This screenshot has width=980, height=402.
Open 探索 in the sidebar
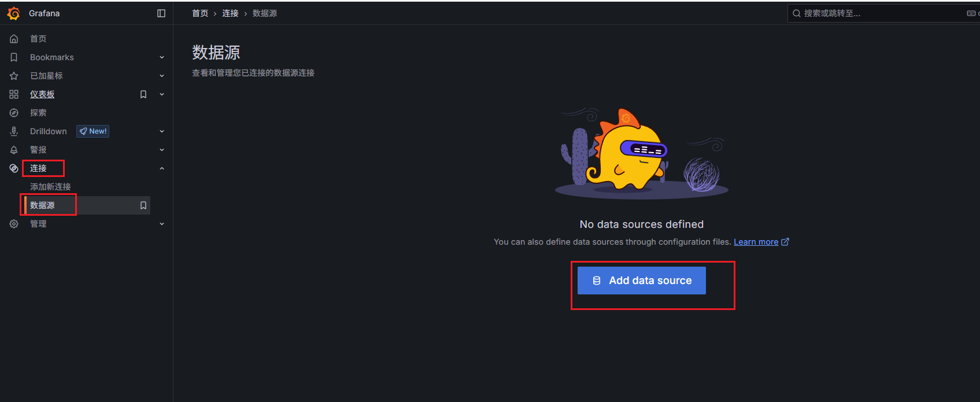point(38,113)
